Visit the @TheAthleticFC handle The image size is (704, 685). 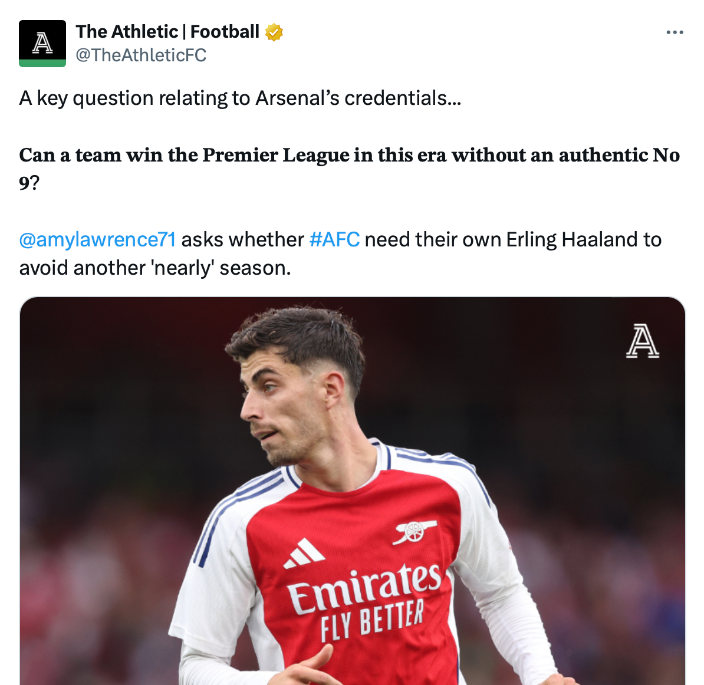[x=141, y=55]
